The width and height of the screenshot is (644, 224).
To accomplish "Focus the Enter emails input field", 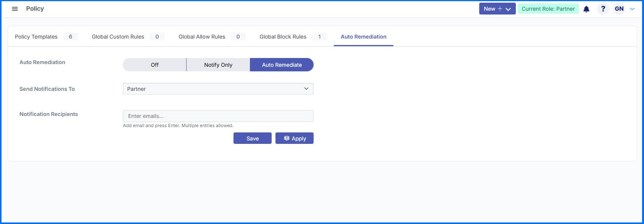I will pyautogui.click(x=218, y=116).
